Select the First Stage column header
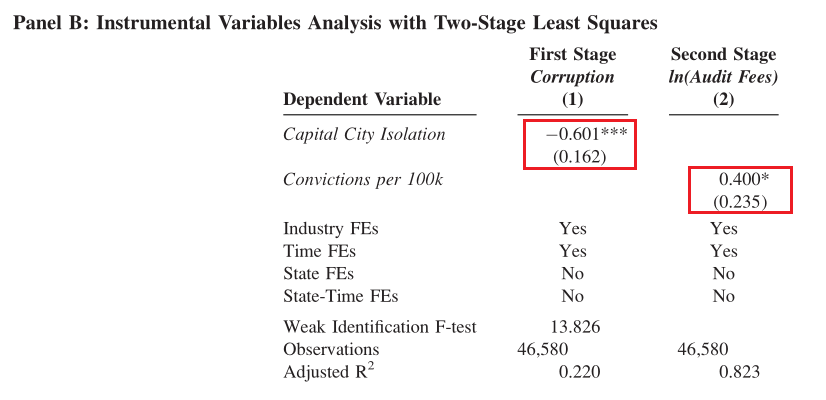 click(573, 54)
